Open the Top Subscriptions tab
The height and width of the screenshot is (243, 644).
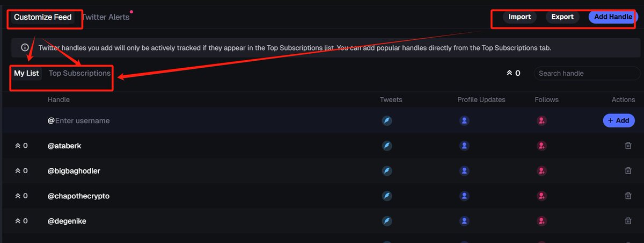tap(79, 73)
